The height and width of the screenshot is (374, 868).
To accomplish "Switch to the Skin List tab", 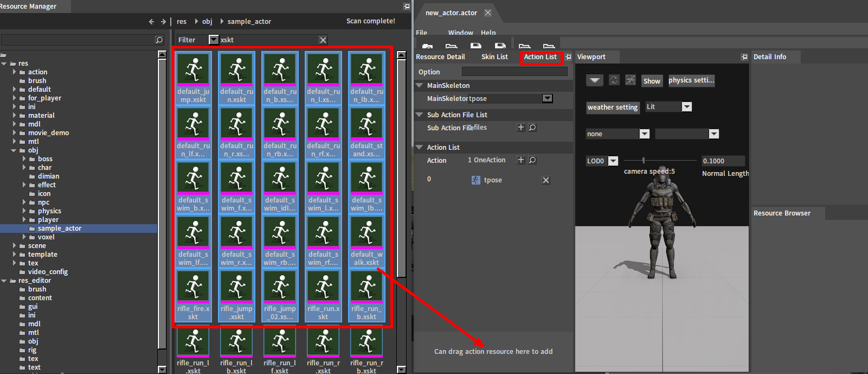I will pyautogui.click(x=494, y=57).
